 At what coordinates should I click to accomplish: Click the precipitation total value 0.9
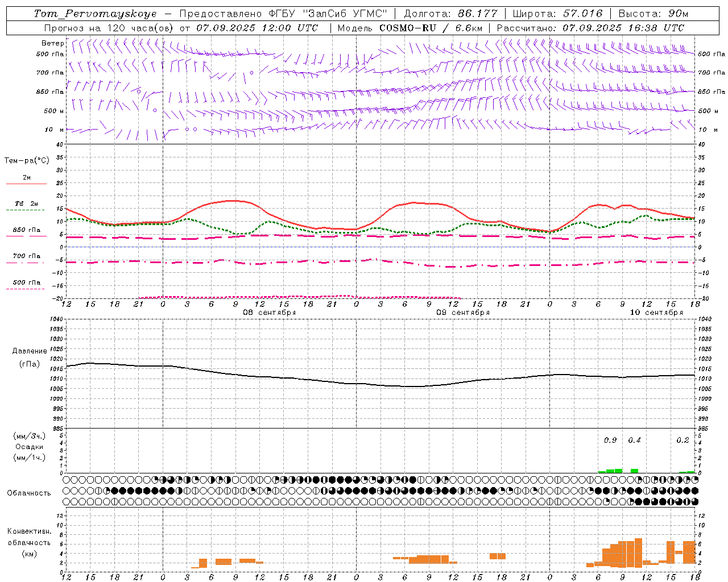pos(610,440)
